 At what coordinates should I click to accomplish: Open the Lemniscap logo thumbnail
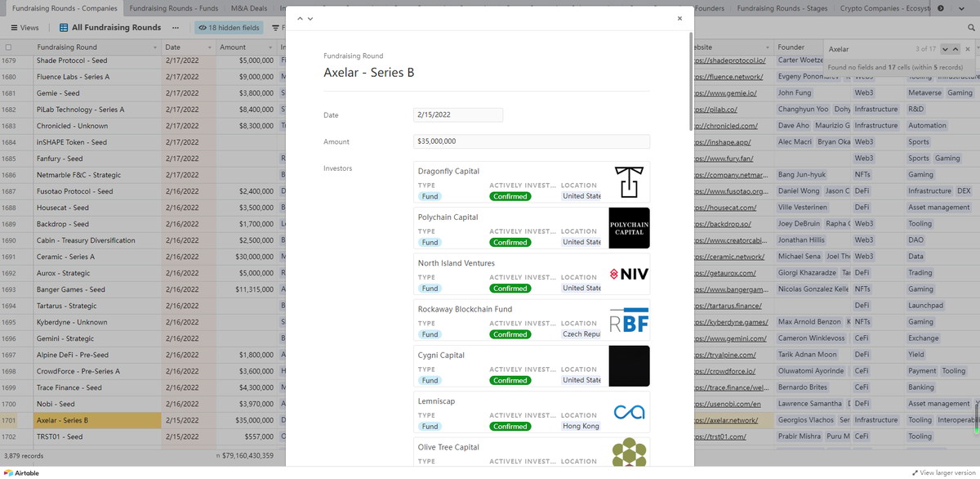coord(630,412)
